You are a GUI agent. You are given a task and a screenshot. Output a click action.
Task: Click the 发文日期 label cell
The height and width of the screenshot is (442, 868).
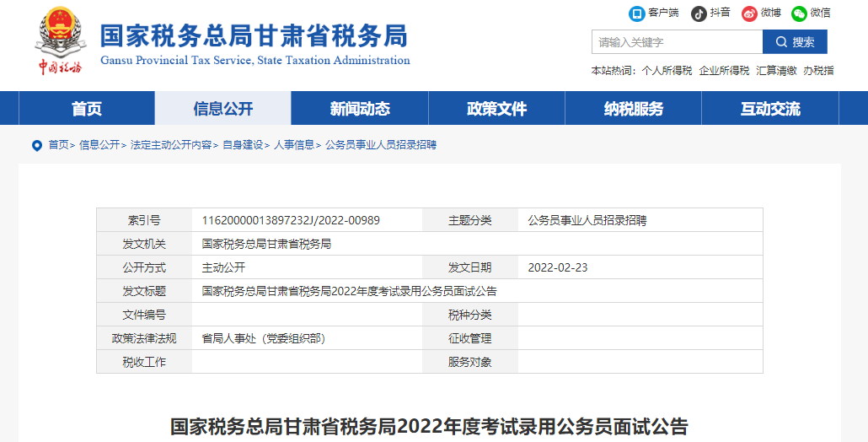click(470, 267)
